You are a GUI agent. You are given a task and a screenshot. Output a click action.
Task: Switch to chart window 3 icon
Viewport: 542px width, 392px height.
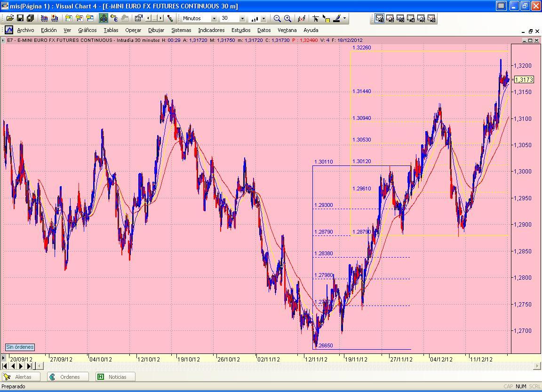pyautogui.click(x=400, y=18)
